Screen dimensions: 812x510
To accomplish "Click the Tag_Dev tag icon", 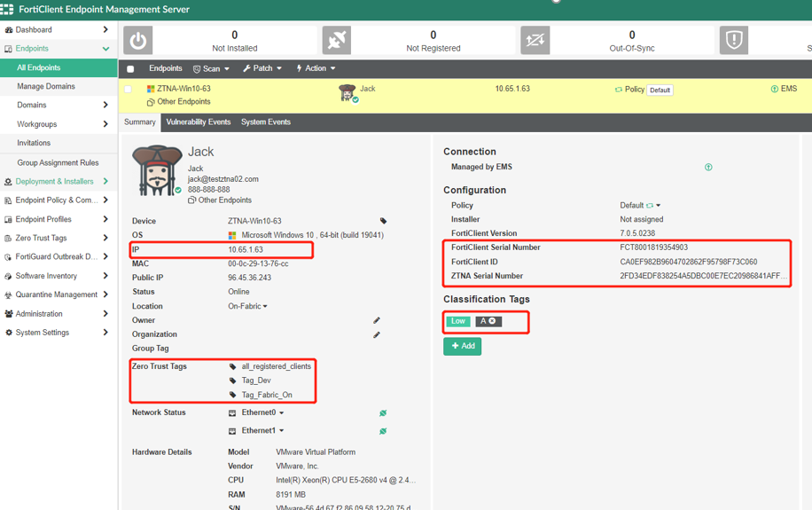I will [232, 381].
